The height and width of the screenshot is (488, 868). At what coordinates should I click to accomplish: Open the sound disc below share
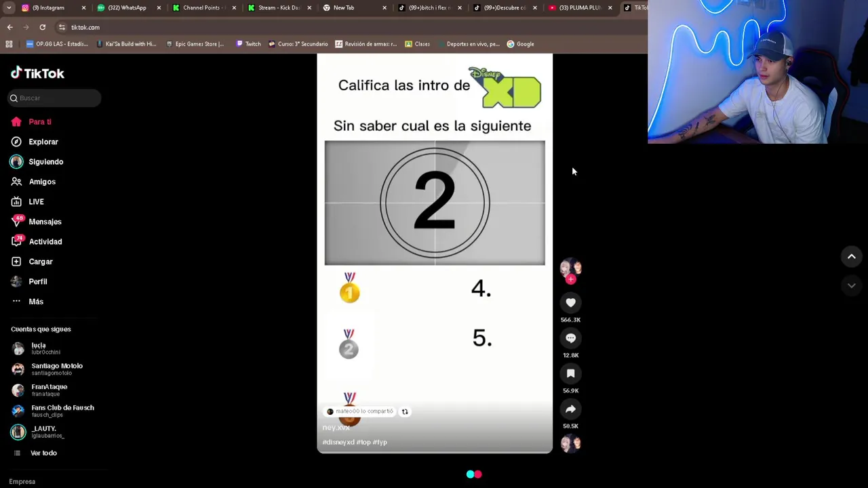click(570, 443)
